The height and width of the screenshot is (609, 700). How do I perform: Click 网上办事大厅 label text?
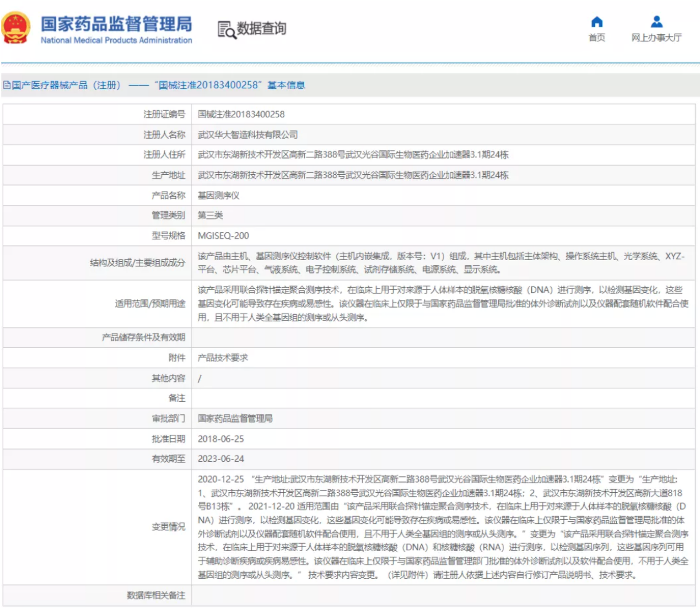(656, 38)
